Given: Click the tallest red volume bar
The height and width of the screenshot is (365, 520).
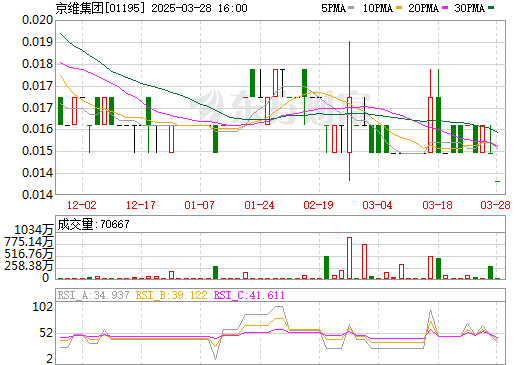Looking at the screenshot, I should click(x=349, y=258).
